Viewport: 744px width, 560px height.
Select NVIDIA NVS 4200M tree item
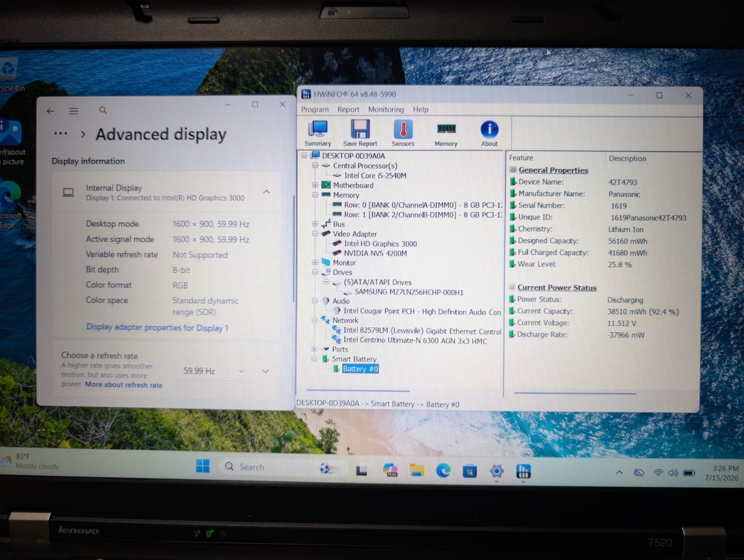375,253
